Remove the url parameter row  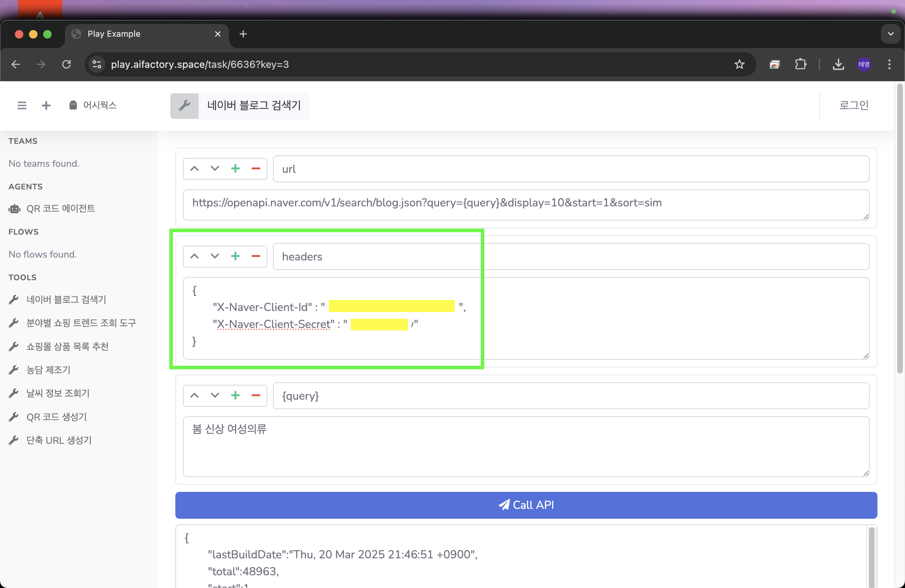(x=256, y=169)
